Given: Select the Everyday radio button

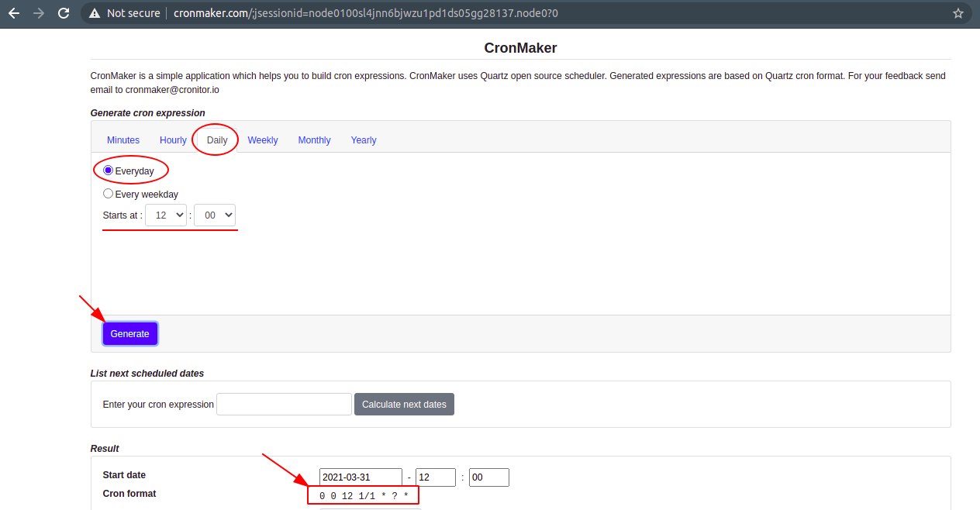Looking at the screenshot, I should pyautogui.click(x=109, y=171).
